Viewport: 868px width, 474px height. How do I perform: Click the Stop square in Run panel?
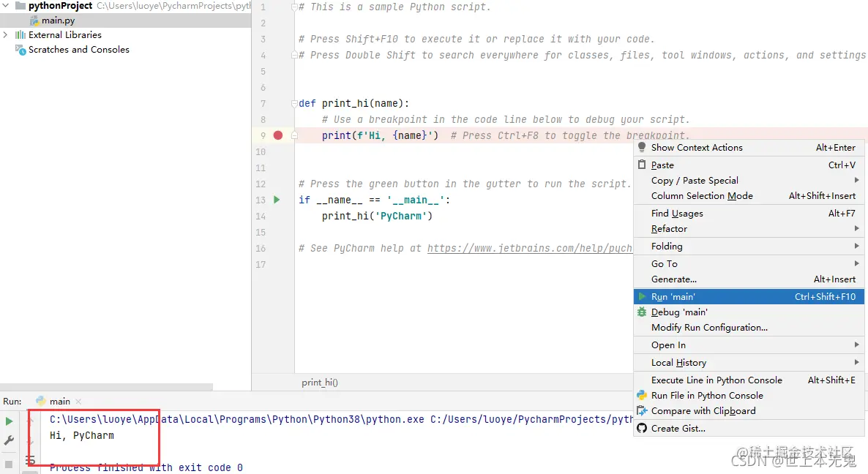tap(9, 464)
